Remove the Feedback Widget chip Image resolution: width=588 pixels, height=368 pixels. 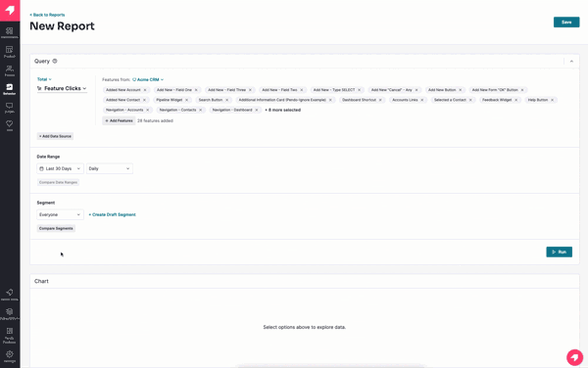pyautogui.click(x=516, y=100)
